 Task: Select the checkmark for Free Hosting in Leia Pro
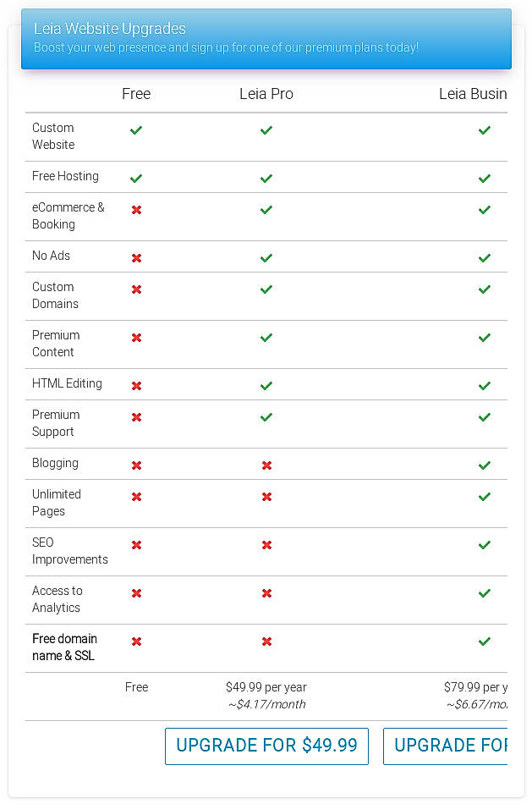(266, 178)
